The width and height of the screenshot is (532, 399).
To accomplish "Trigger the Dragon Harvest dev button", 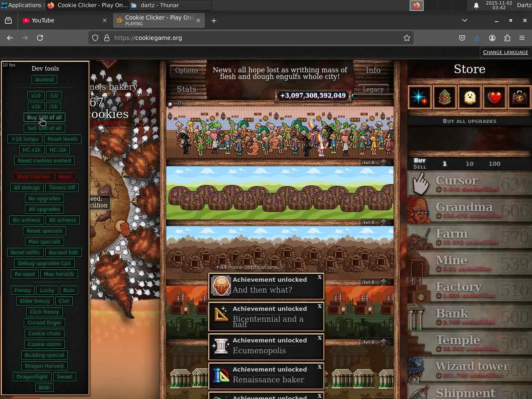I will click(x=44, y=366).
